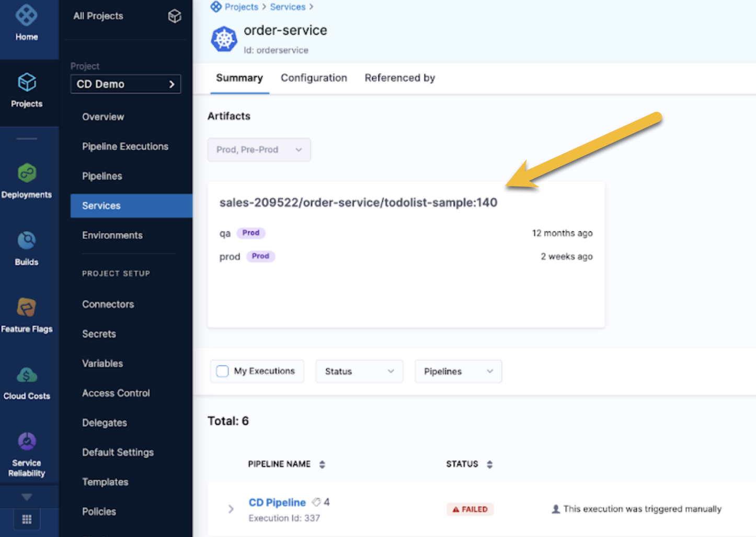Open the module grid icon at bottom
The width and height of the screenshot is (756, 537).
[27, 519]
